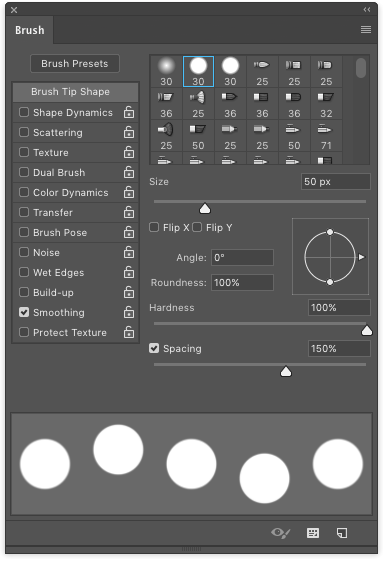Toggle the Live Tip Brush Preview icon
Screen dimensions: 383x561
pyautogui.click(x=281, y=533)
